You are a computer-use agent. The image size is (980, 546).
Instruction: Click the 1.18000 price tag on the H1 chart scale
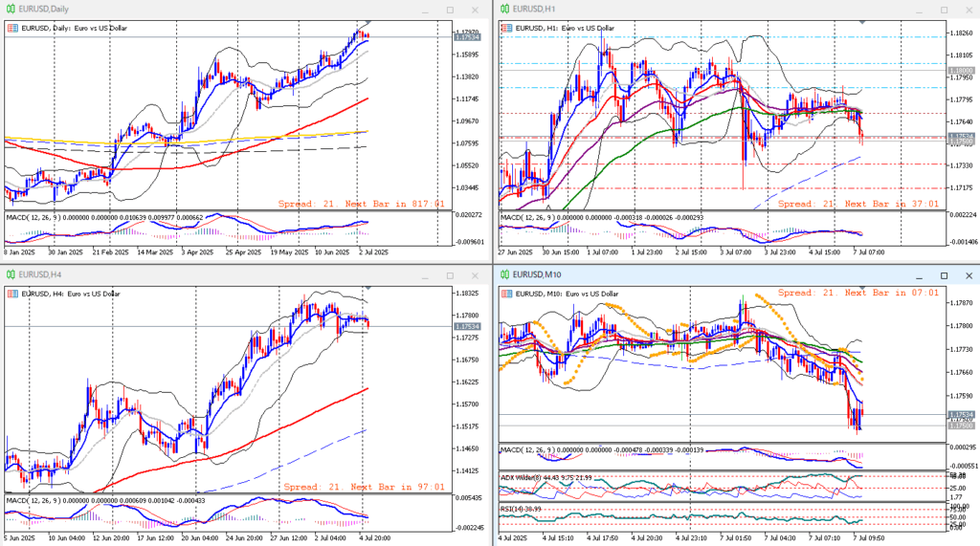[961, 71]
